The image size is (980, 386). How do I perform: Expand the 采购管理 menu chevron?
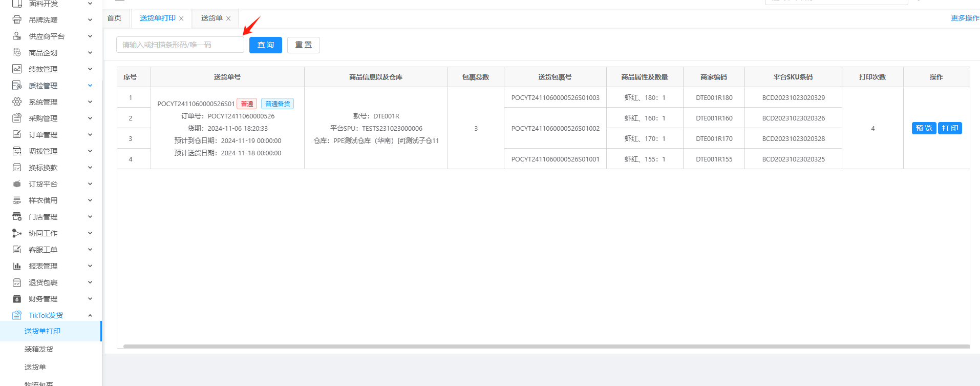(90, 118)
